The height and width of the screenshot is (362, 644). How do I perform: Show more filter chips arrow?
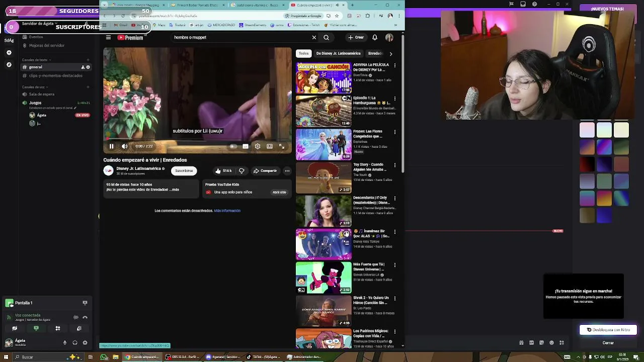tap(391, 53)
